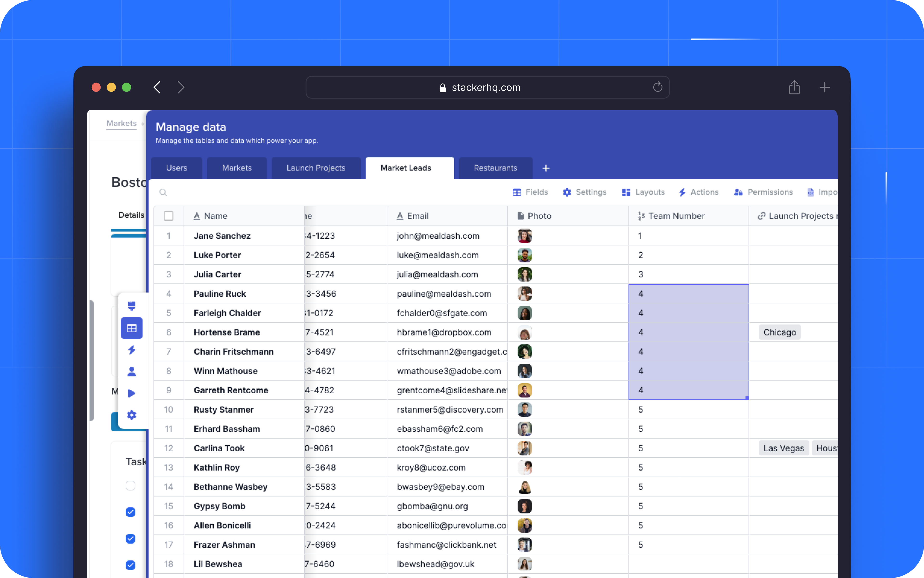
Task: Click Jane Sanchez's photo thumbnail
Action: [x=525, y=236]
